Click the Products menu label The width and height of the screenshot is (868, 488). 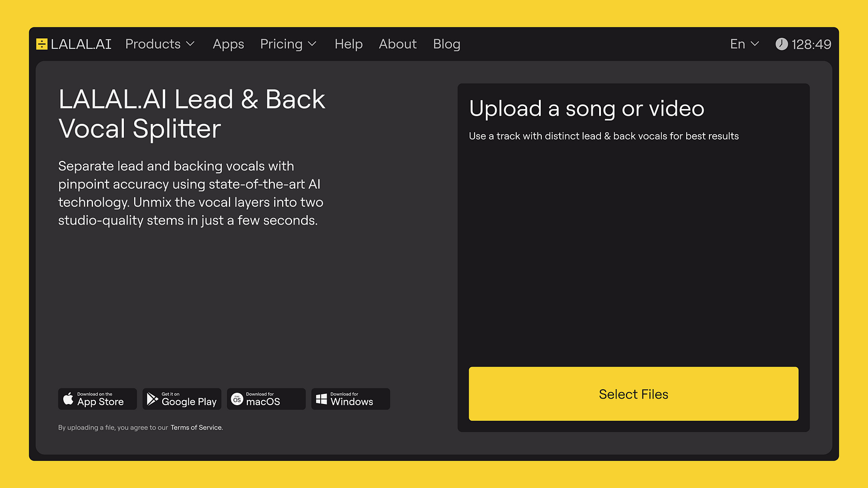153,44
